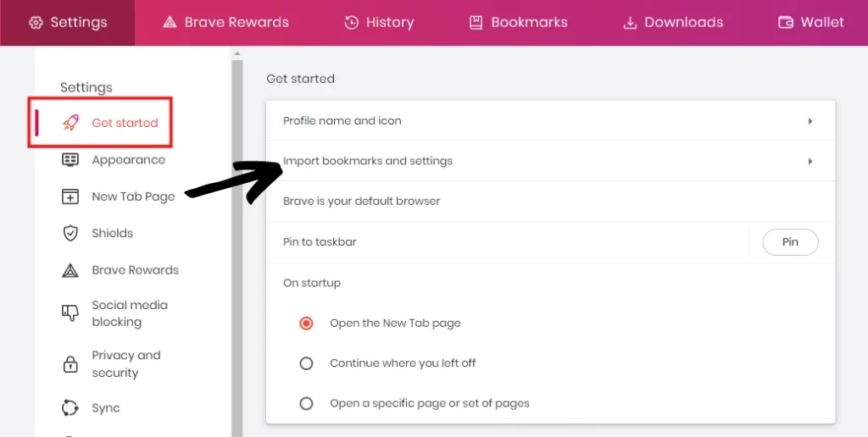Click the Sync circular icon
868x437 pixels.
pyautogui.click(x=70, y=407)
